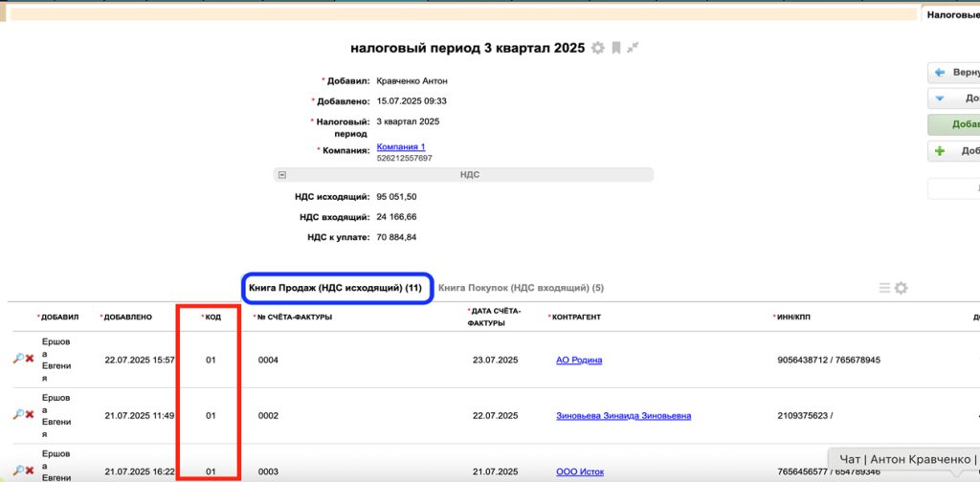Click the settings gear next to the page title
This screenshot has height=482, width=980.
click(x=598, y=48)
